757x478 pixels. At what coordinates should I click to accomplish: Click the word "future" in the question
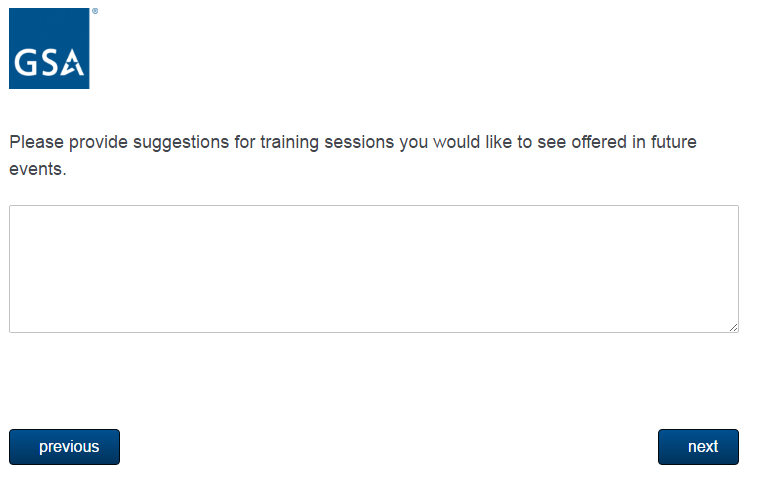tap(672, 142)
